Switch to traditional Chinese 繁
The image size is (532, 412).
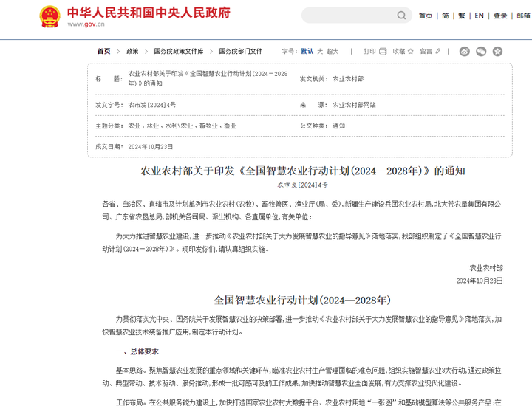461,16
